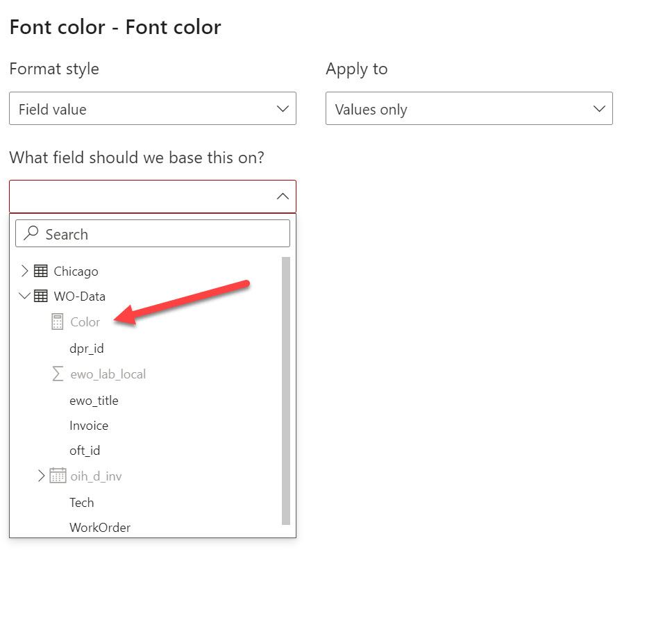Select the ewo_lab_local field
The width and height of the screenshot is (672, 618).
(108, 374)
